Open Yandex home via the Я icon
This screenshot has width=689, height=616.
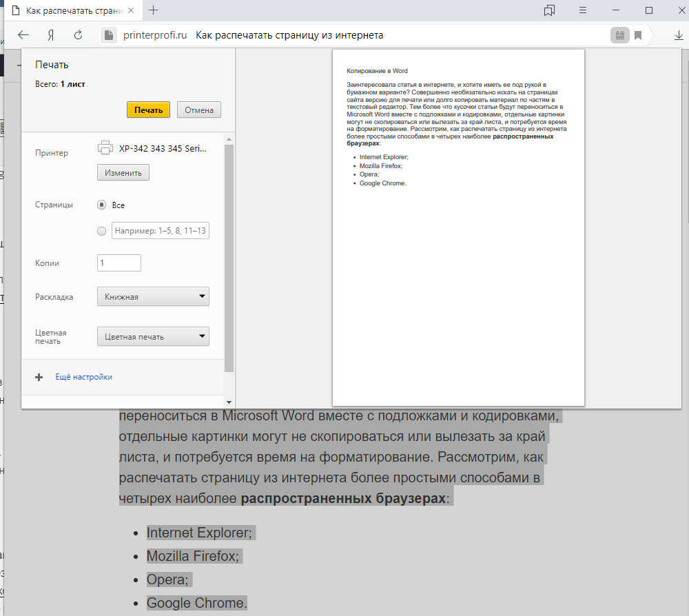[x=50, y=35]
